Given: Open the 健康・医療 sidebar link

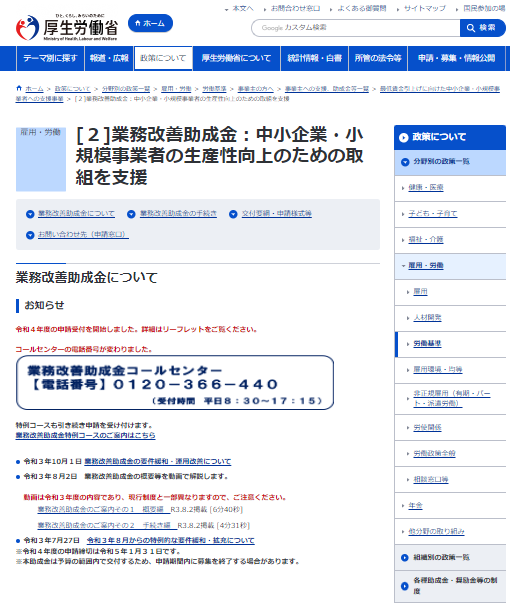Looking at the screenshot, I should (x=426, y=187).
